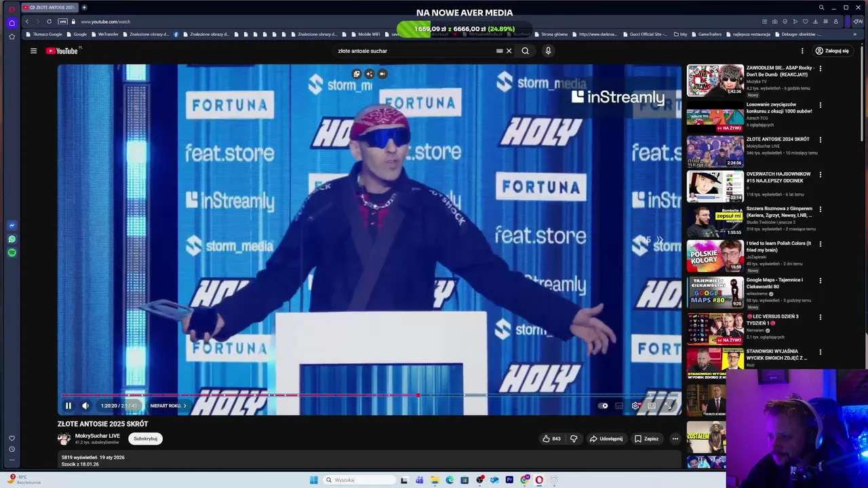Open options for Losowanie zwycięzców video
Image resolution: width=868 pixels, height=488 pixels.
pyautogui.click(x=821, y=105)
